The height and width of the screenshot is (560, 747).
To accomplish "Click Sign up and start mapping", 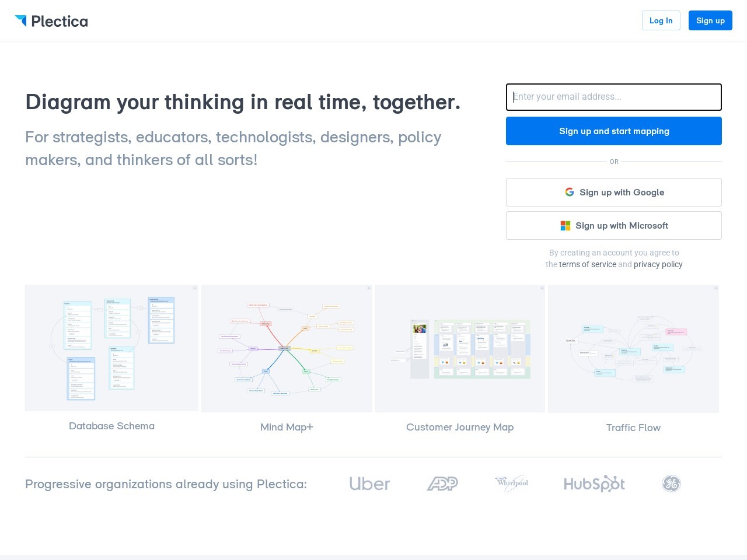I will (x=613, y=131).
